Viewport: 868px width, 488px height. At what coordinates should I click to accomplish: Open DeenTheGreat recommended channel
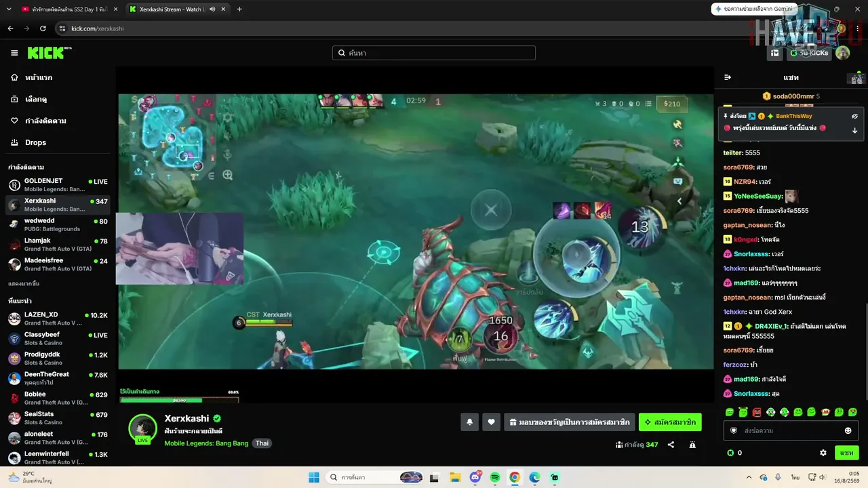tap(58, 378)
